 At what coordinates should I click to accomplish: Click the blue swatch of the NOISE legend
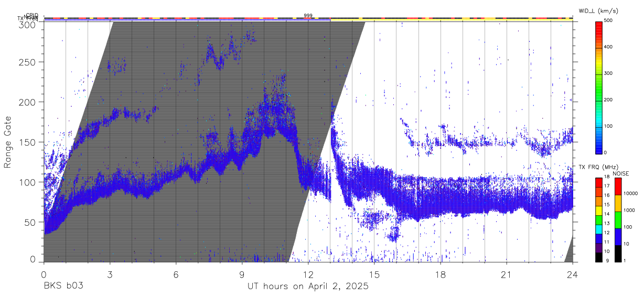pos(618,237)
